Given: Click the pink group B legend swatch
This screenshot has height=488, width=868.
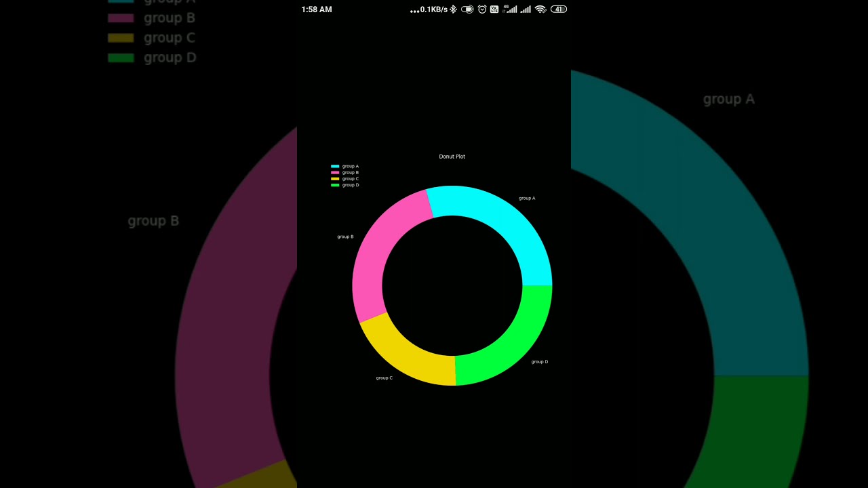Looking at the screenshot, I should click(335, 172).
